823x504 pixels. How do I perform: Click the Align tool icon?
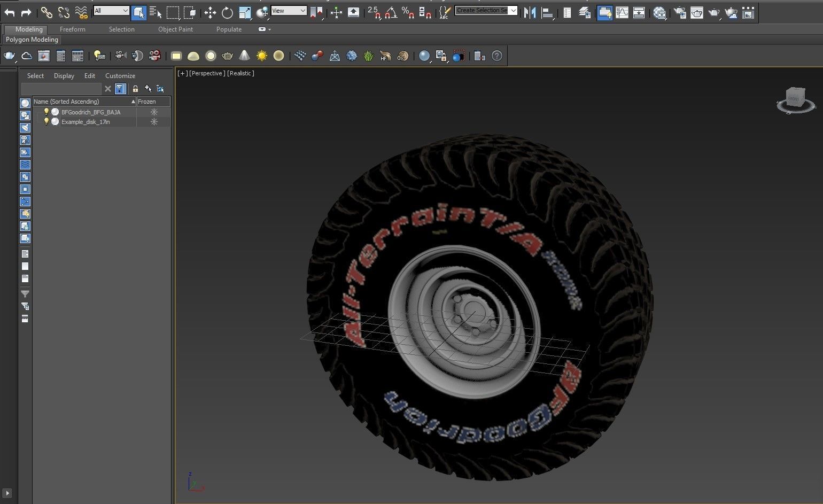click(x=547, y=12)
